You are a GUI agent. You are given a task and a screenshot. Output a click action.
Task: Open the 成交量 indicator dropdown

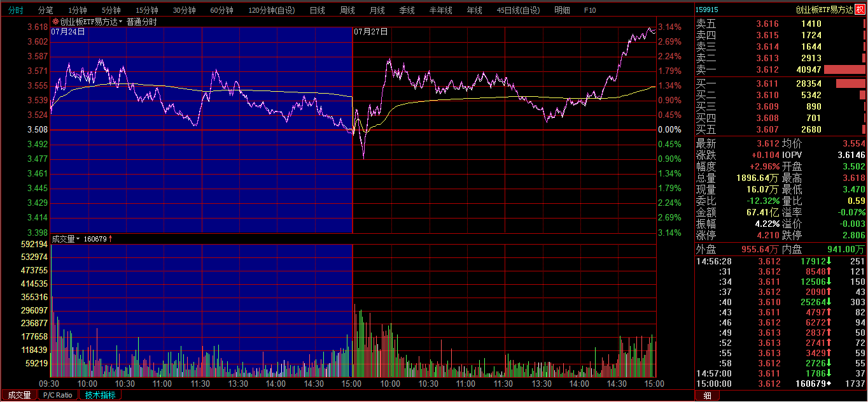(x=66, y=239)
